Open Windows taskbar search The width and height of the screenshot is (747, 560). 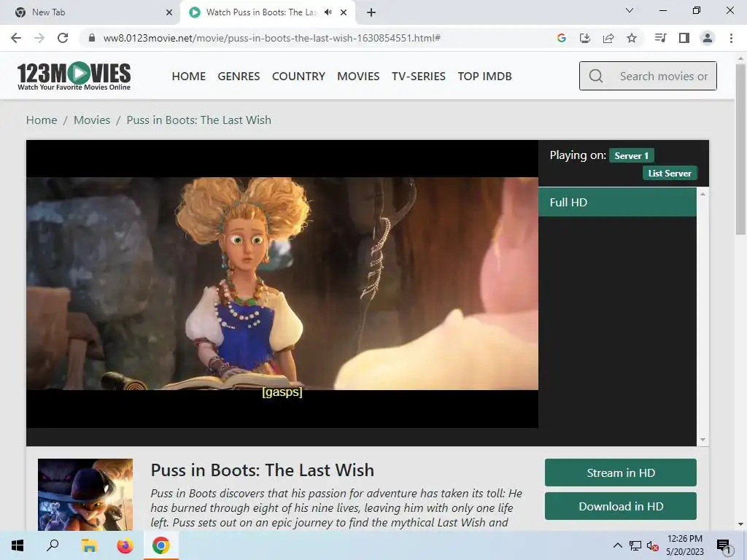[53, 545]
